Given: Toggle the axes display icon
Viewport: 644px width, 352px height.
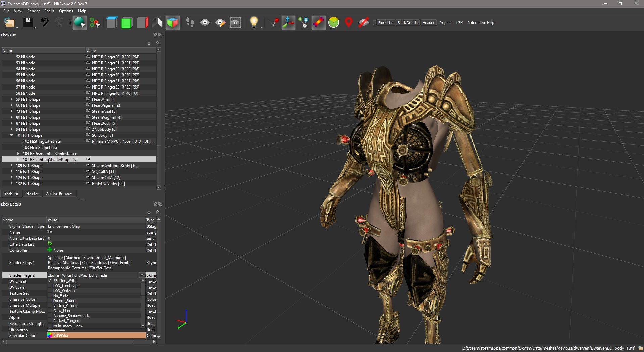Looking at the screenshot, I should (288, 23).
